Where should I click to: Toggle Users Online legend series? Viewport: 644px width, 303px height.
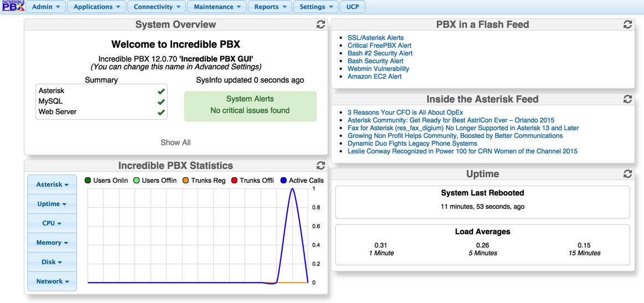tap(106, 181)
